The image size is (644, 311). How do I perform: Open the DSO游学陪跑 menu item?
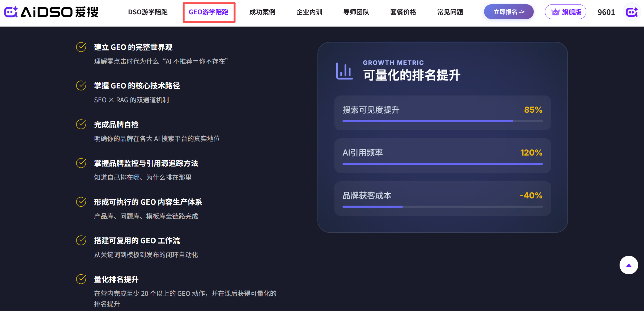pos(148,12)
